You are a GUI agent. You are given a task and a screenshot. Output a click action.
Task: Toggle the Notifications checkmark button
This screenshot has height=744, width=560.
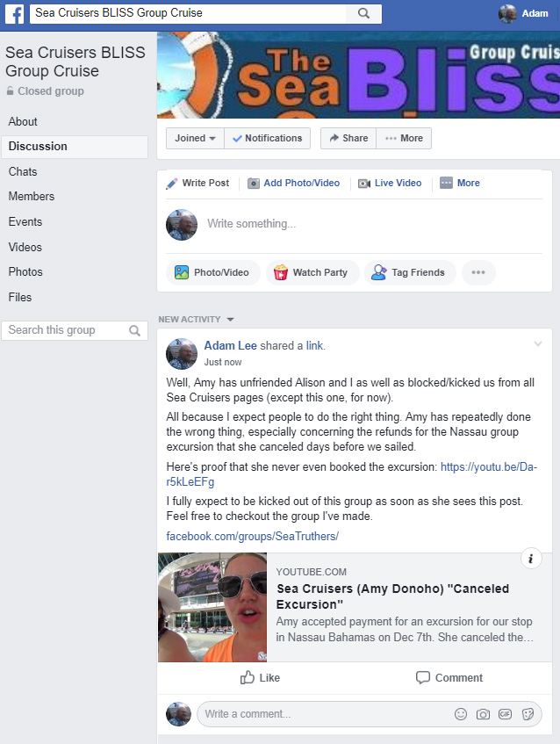click(x=268, y=138)
